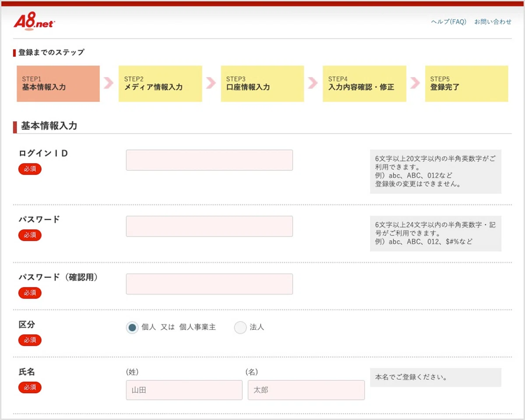Focus the パスワード(確認用) input field

pyautogui.click(x=210, y=284)
